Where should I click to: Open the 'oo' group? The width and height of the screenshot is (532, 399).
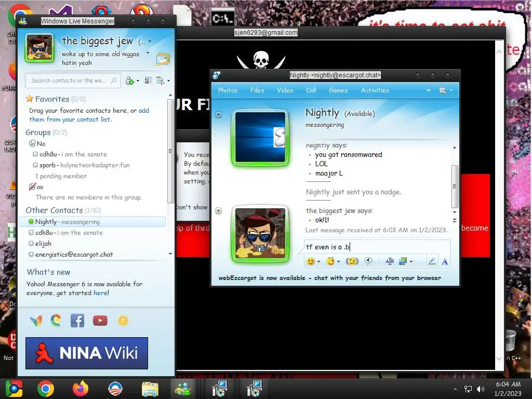(x=36, y=187)
